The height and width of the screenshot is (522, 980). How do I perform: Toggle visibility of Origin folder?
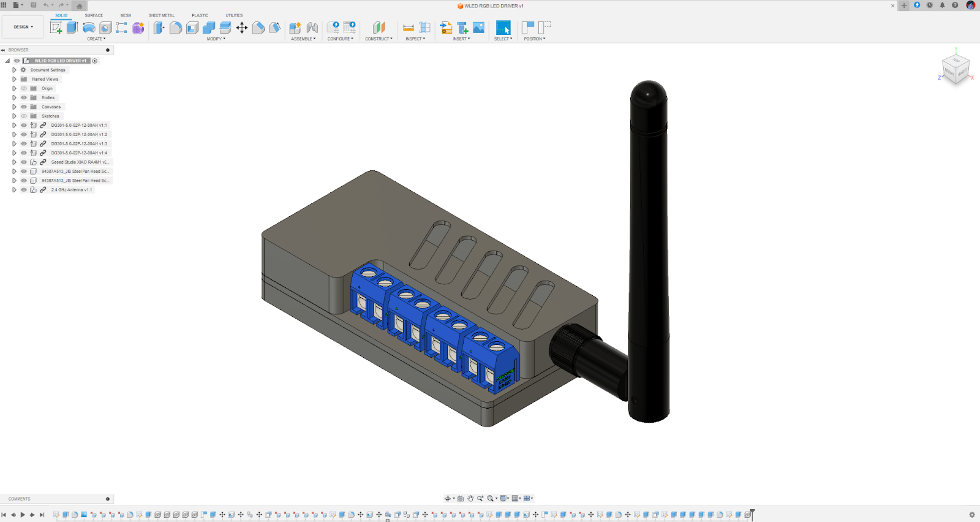(x=24, y=88)
